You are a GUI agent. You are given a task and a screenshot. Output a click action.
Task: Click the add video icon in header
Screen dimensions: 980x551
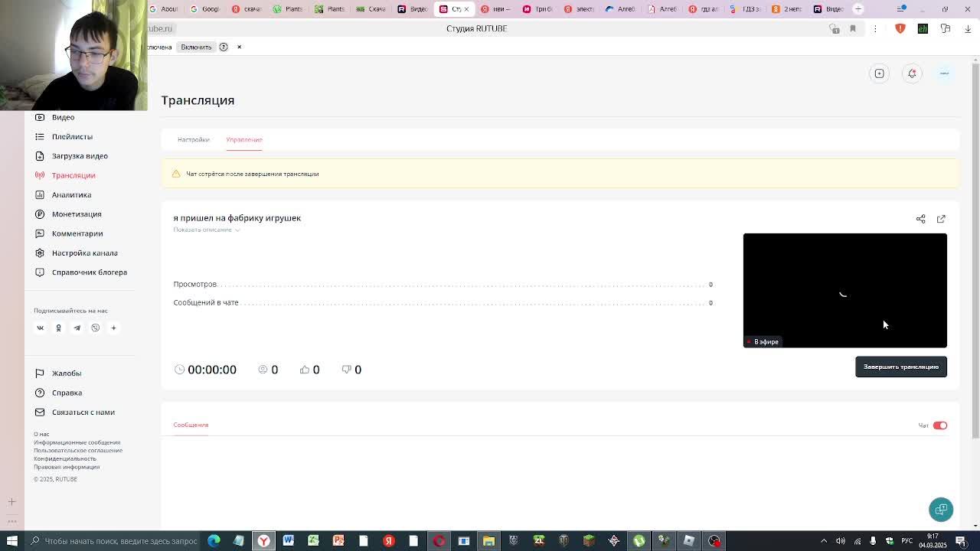pos(879,73)
